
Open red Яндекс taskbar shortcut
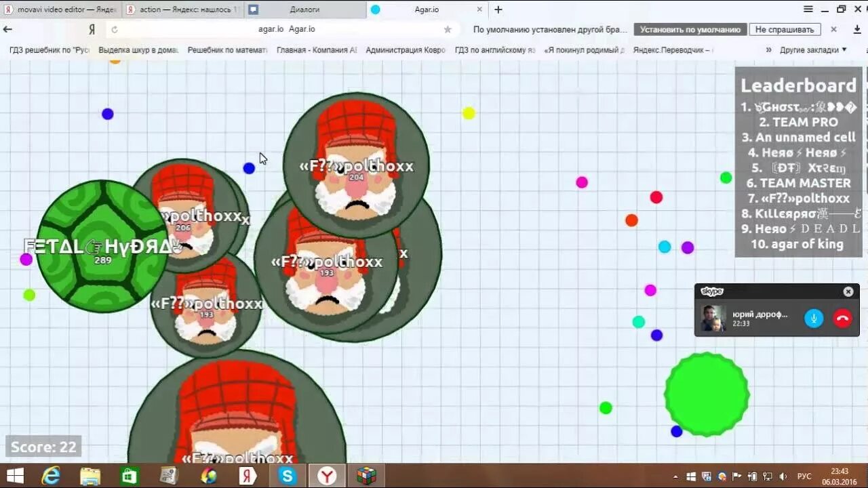(248, 476)
